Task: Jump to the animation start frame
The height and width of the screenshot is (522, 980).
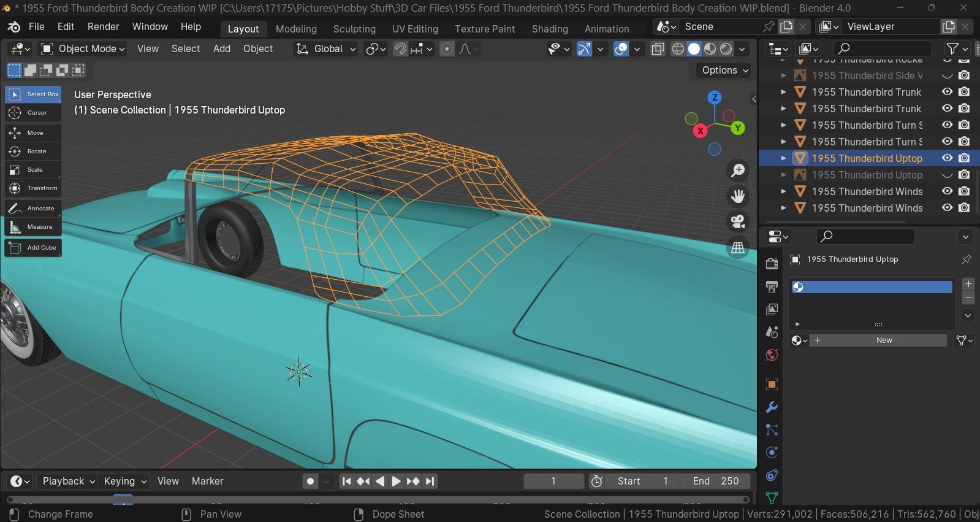Action: pos(347,482)
